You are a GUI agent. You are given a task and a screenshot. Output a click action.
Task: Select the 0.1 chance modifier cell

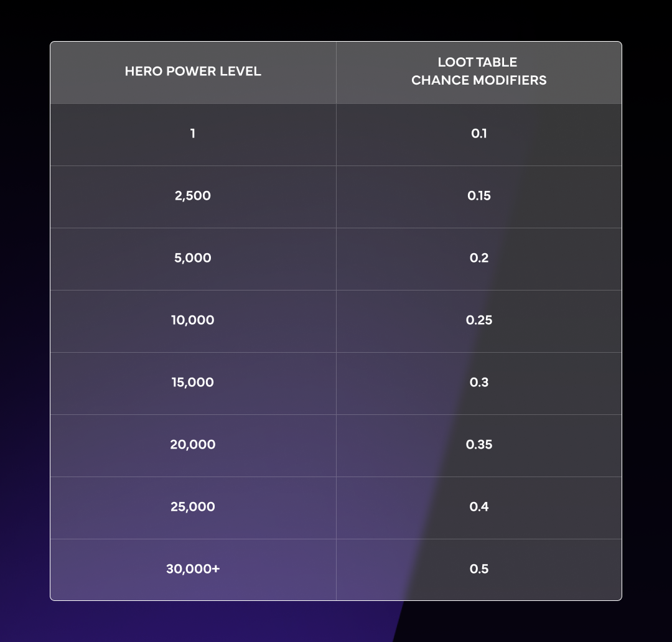[x=478, y=134]
